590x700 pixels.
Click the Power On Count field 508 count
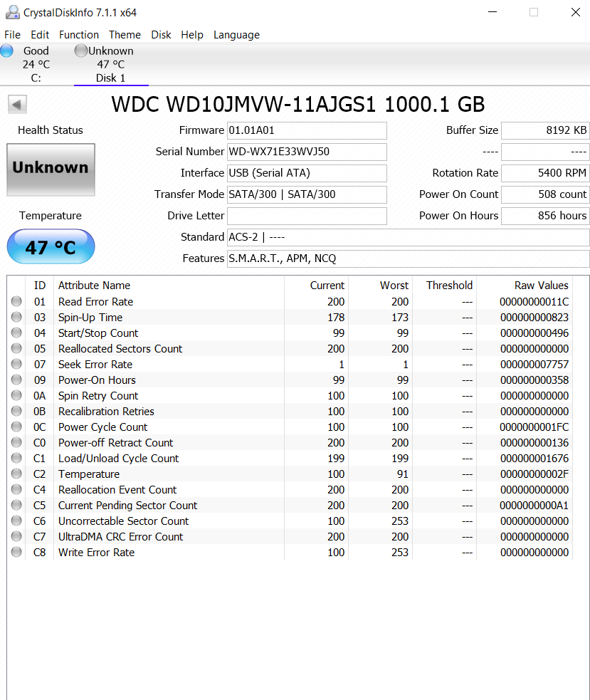(545, 194)
